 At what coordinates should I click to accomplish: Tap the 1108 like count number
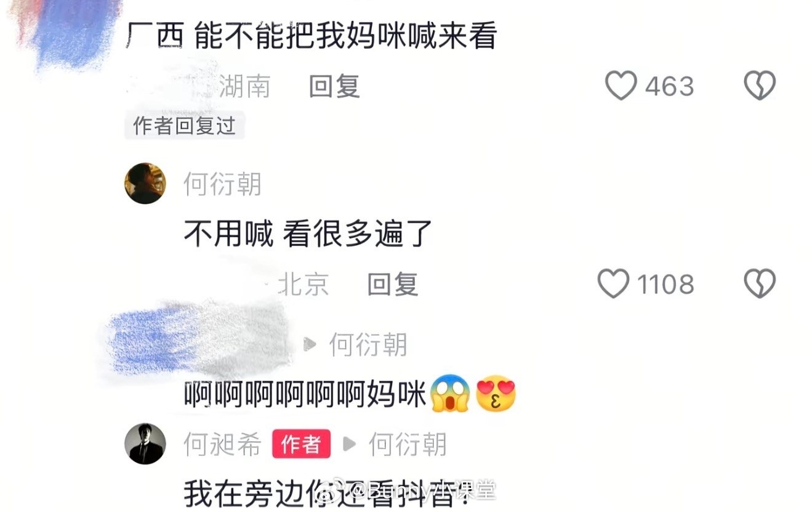[665, 285]
